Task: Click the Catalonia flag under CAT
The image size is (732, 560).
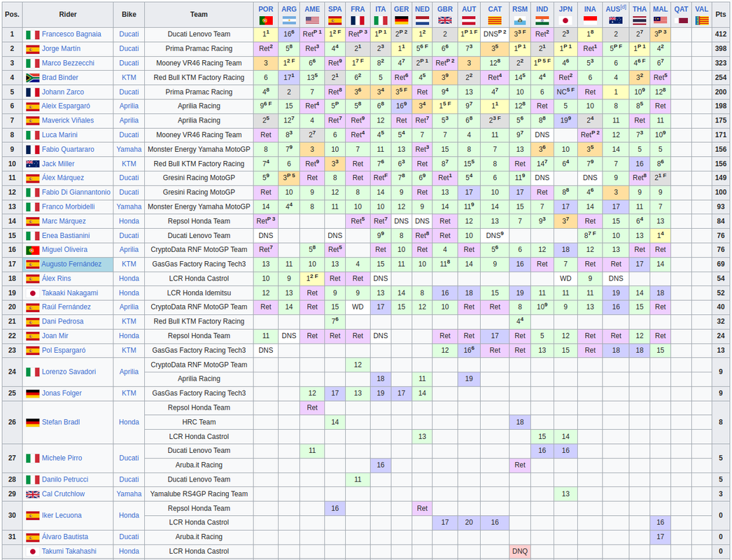Action: pyautogui.click(x=495, y=20)
